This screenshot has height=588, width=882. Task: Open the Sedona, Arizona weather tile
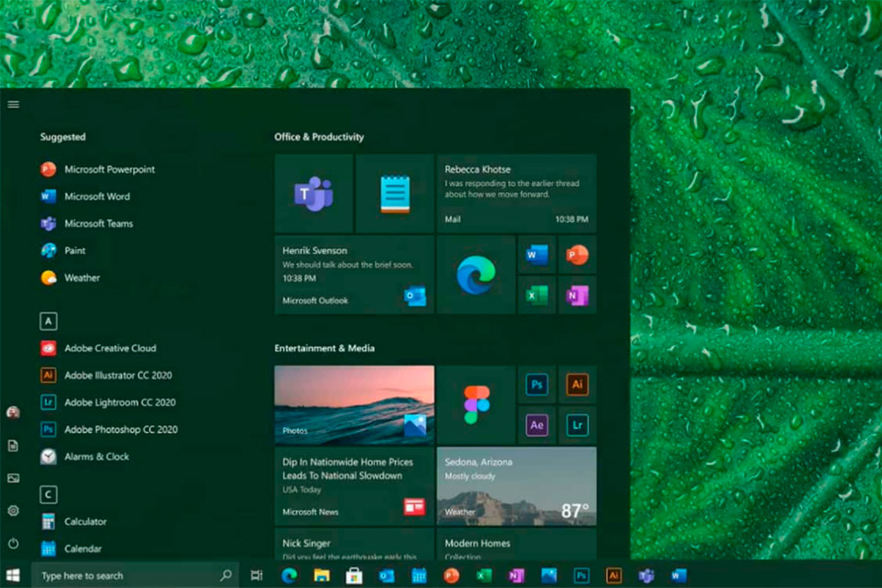pyautogui.click(x=516, y=486)
